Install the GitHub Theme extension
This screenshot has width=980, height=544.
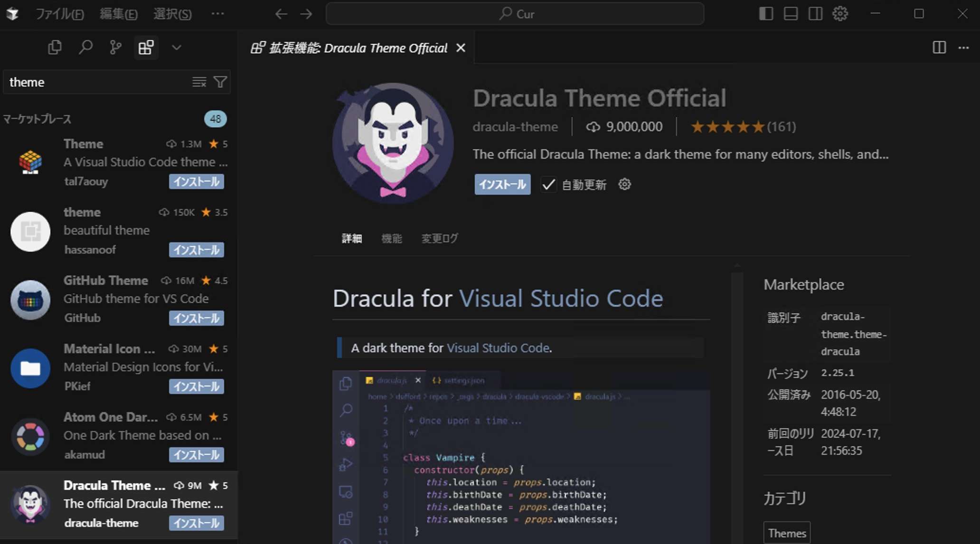tap(196, 319)
